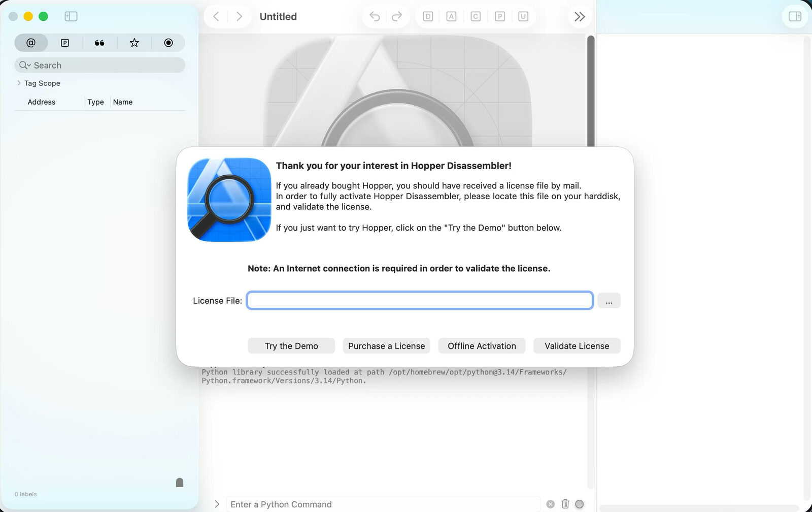812x512 pixels.
Task: Mark as ASCII with A icon
Action: tap(451, 17)
